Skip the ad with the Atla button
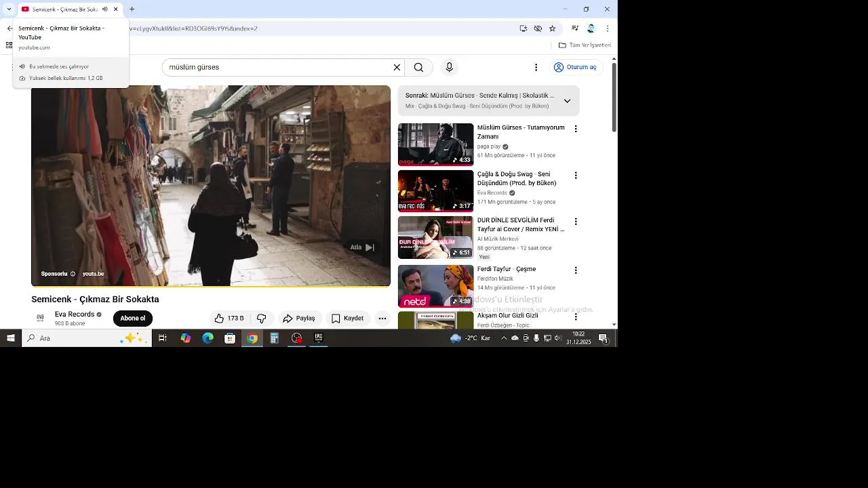This screenshot has height=488, width=868. tap(362, 247)
